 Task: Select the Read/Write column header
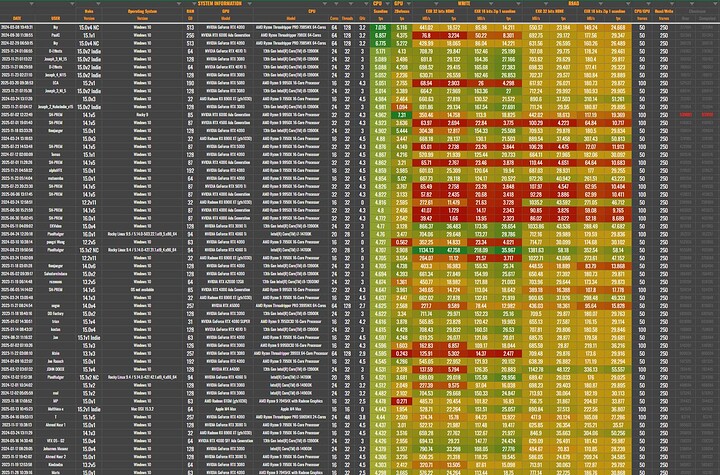coord(664,11)
